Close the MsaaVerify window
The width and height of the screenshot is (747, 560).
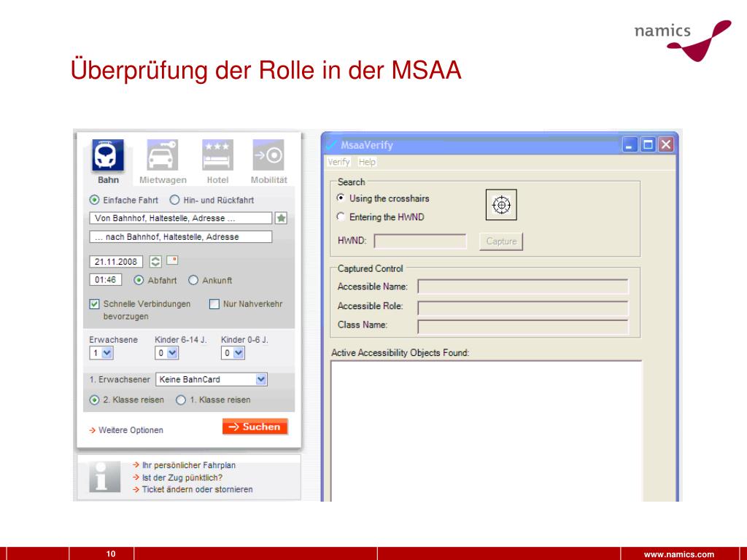pyautogui.click(x=666, y=144)
